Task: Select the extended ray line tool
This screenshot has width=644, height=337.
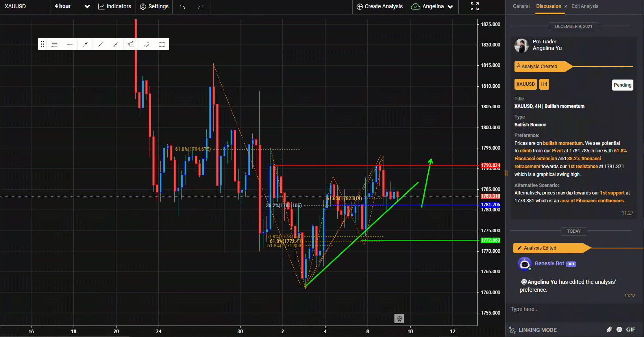Action: click(x=116, y=44)
